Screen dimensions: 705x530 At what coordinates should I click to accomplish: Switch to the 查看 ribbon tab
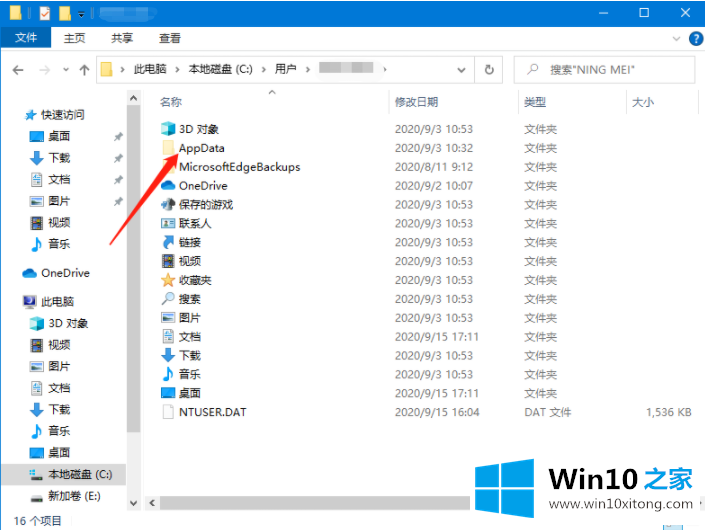click(x=170, y=38)
